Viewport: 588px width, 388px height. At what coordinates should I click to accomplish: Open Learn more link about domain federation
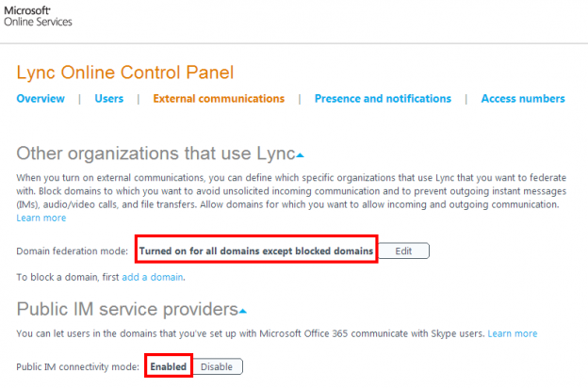[x=41, y=218]
